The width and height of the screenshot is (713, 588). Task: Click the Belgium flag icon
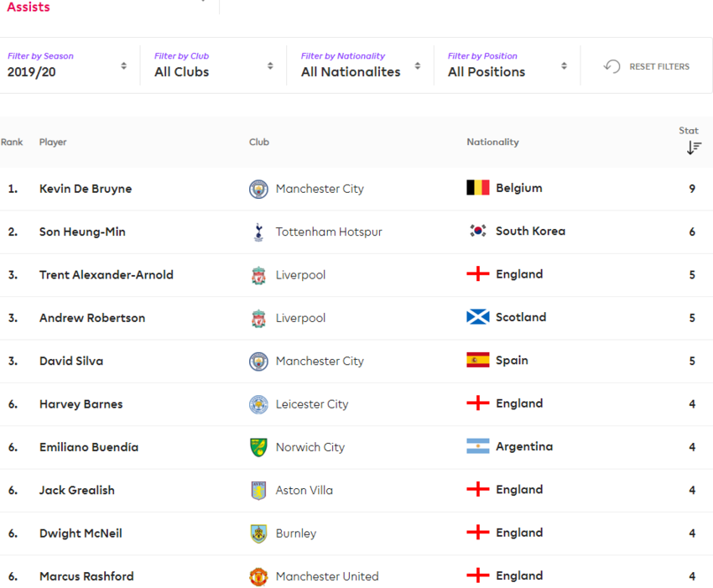477,188
